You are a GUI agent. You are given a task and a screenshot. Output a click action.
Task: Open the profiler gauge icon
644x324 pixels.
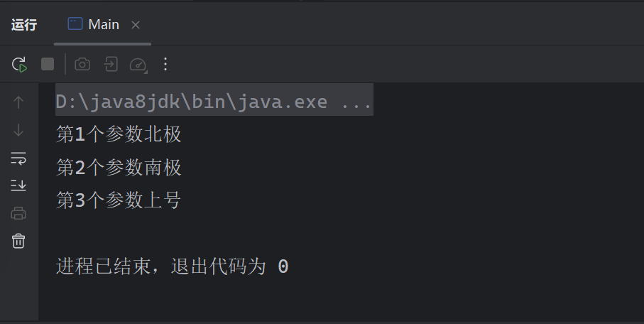click(138, 65)
